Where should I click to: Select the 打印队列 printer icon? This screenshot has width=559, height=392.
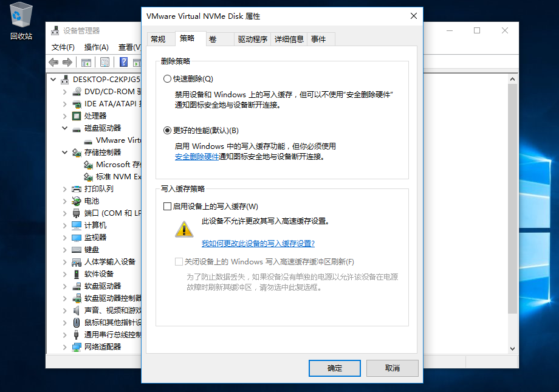click(77, 189)
